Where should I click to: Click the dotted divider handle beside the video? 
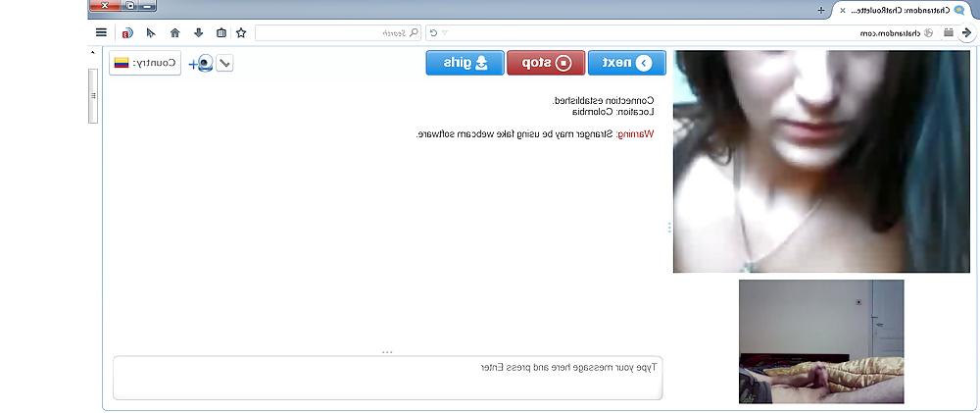click(669, 228)
